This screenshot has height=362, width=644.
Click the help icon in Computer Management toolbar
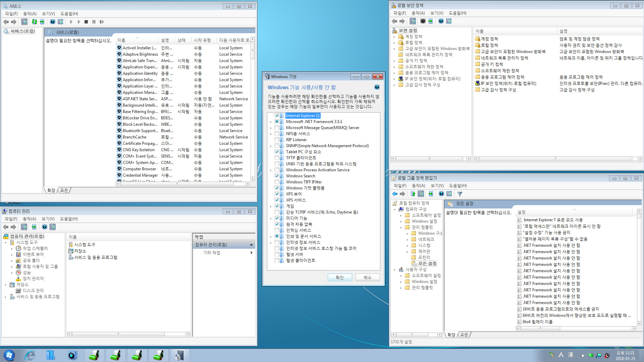[x=44, y=227]
